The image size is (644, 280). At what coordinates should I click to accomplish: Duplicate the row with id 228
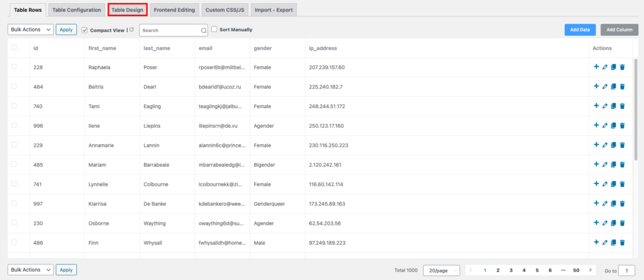(x=614, y=67)
